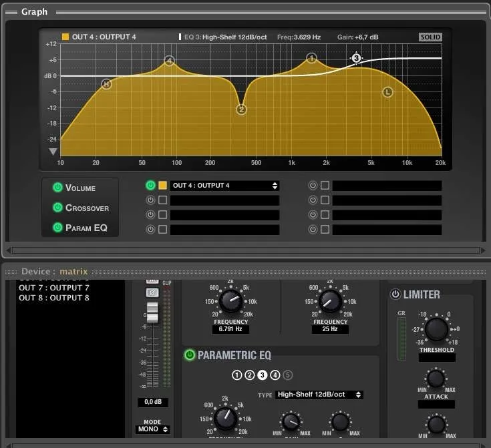Open the OUT 4 : OUTPUT 4 dropdown
The image size is (491, 448).
click(224, 186)
